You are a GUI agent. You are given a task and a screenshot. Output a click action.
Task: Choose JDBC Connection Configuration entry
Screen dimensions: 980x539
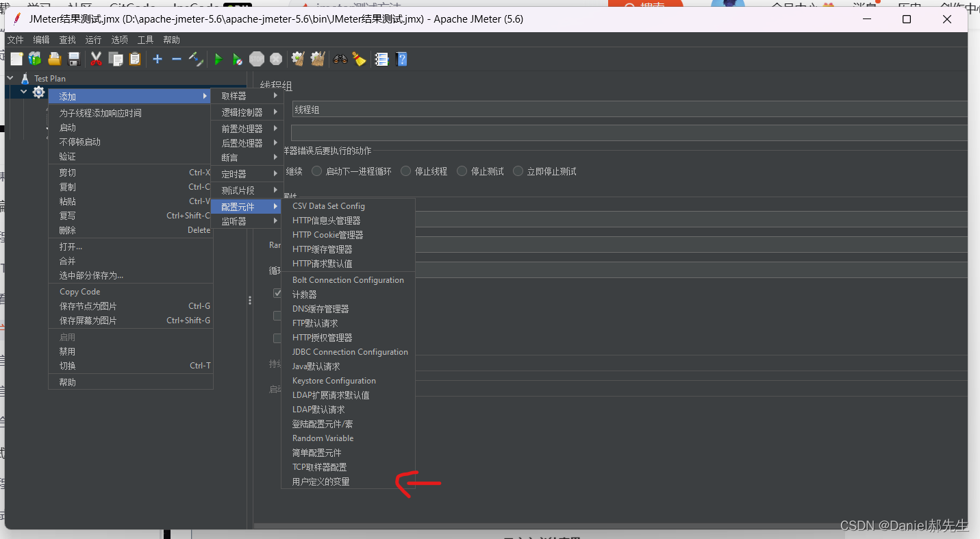pos(348,352)
